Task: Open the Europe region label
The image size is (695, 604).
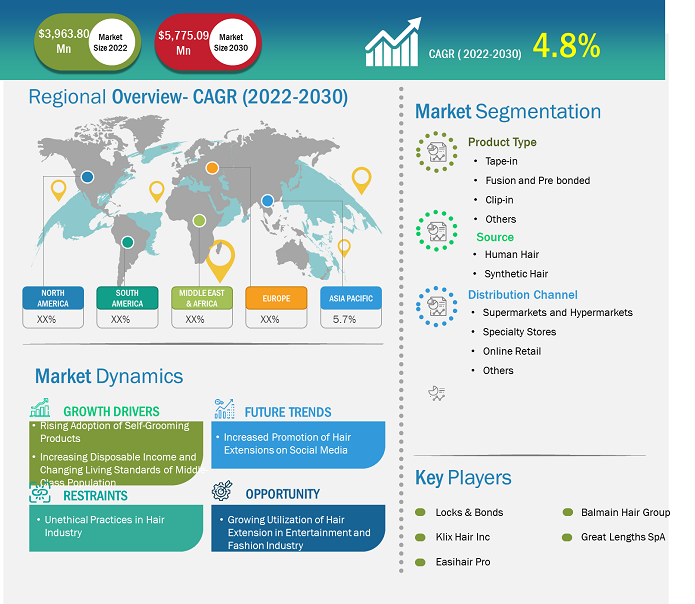Action: point(271,297)
